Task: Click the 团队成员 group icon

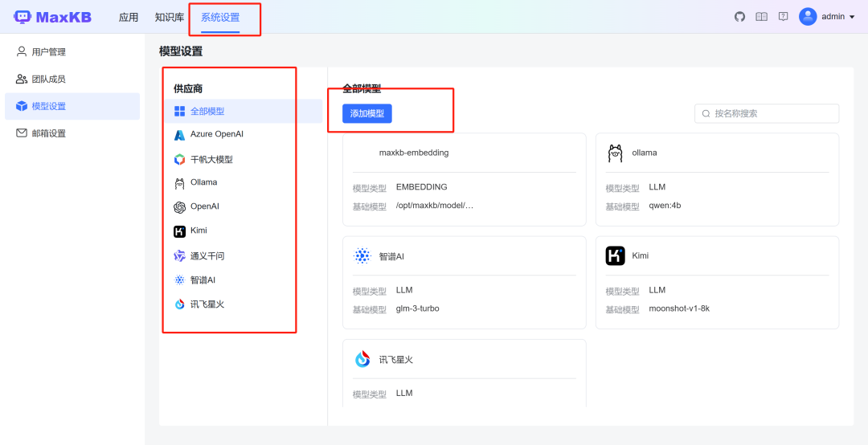Action: tap(22, 79)
